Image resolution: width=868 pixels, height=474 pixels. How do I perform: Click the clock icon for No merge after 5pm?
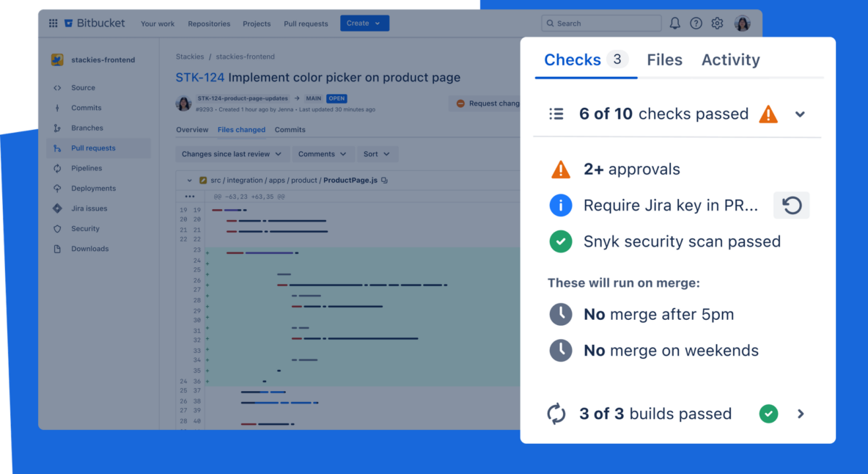pos(561,314)
